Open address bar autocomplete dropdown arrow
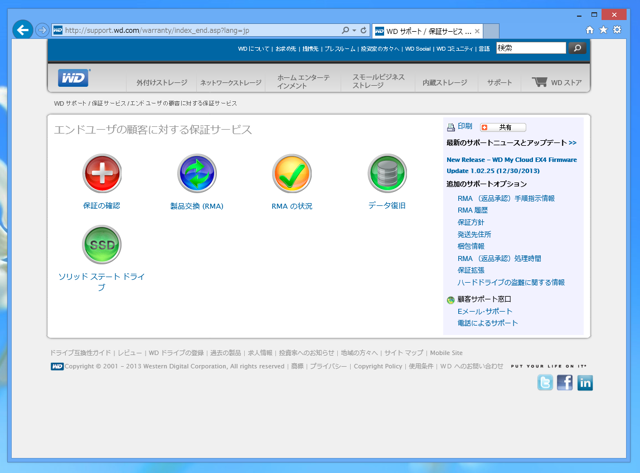Image resolution: width=640 pixels, height=473 pixels. click(354, 30)
